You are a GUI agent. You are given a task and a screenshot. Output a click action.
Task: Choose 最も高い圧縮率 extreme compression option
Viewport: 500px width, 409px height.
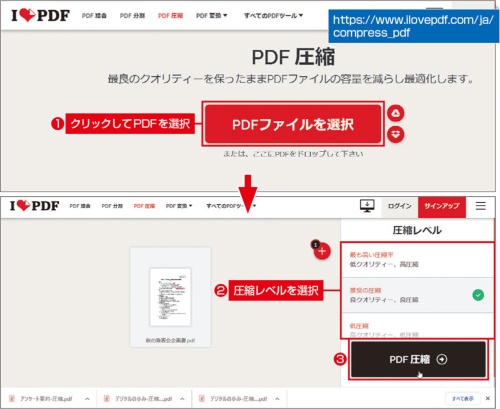pos(417,260)
